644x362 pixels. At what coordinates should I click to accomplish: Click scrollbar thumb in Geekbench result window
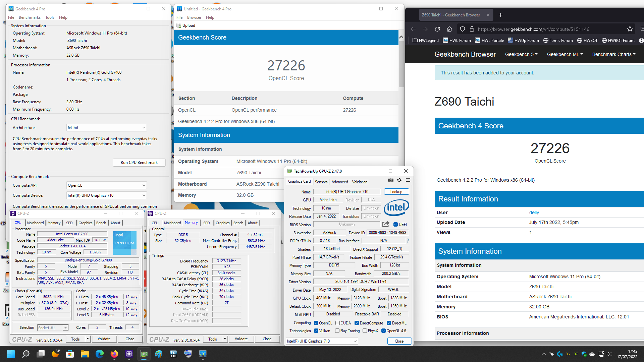pyautogui.click(x=401, y=64)
